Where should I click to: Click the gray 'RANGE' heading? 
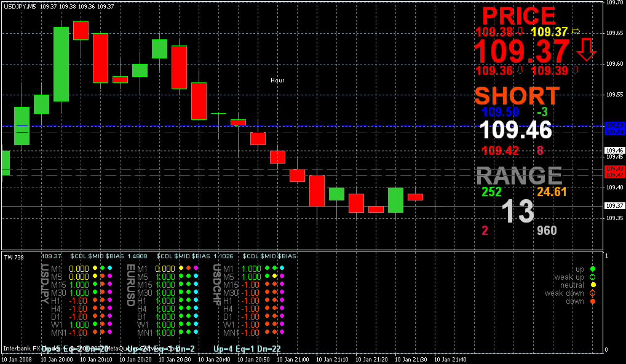tap(519, 176)
